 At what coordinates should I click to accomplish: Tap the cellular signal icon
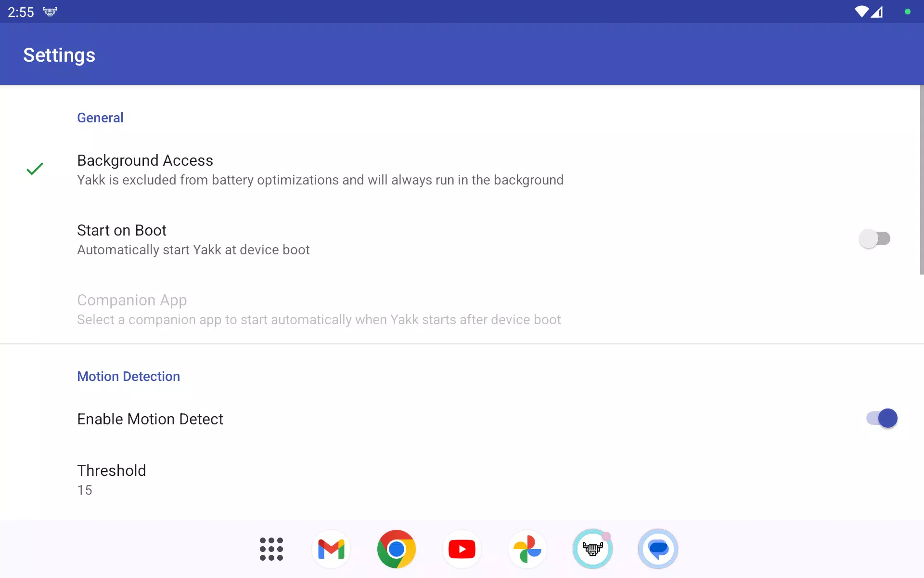(877, 12)
